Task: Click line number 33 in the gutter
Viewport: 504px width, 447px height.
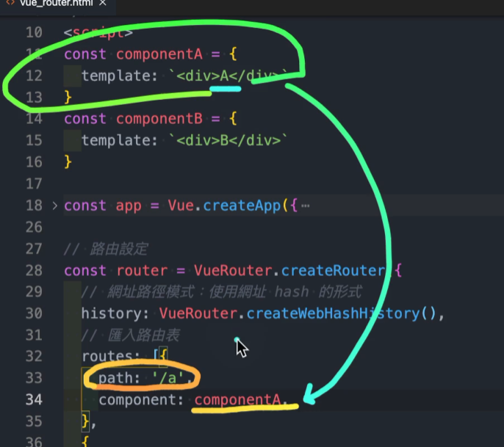Action: click(x=34, y=378)
